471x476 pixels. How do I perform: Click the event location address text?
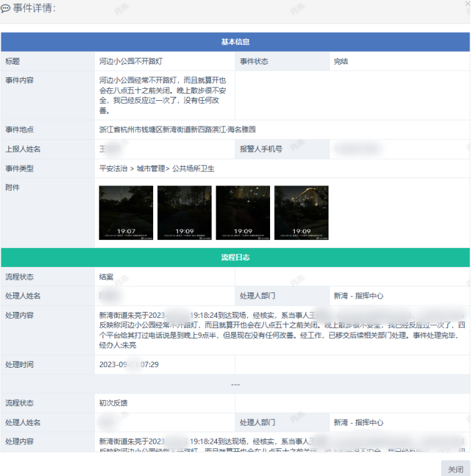coord(177,130)
